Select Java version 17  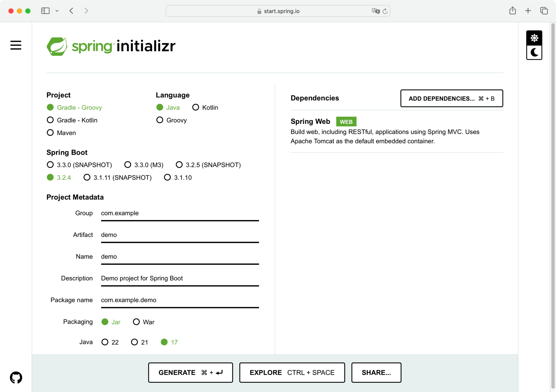[x=169, y=342]
